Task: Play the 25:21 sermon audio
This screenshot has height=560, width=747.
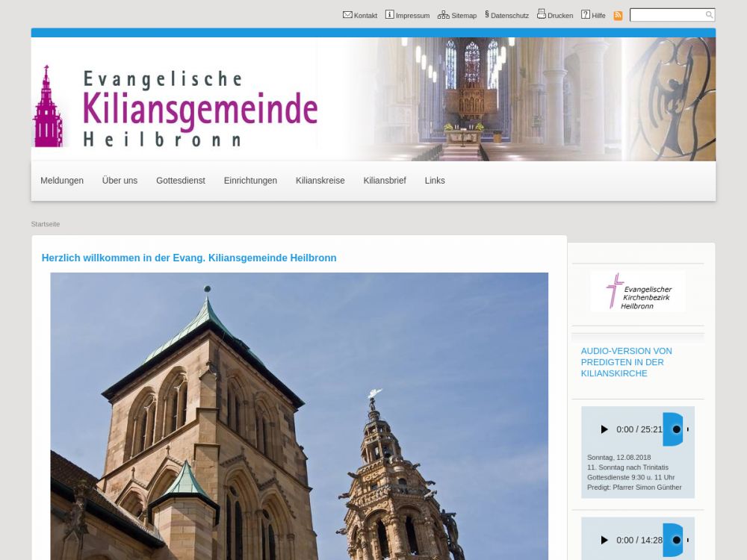Action: pyautogui.click(x=604, y=429)
